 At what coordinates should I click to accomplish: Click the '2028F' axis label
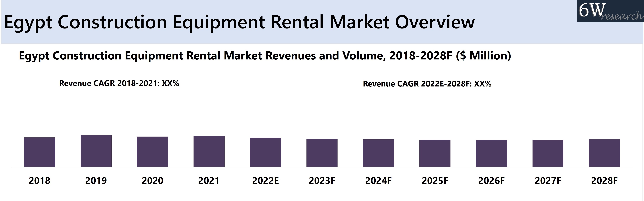tap(604, 181)
